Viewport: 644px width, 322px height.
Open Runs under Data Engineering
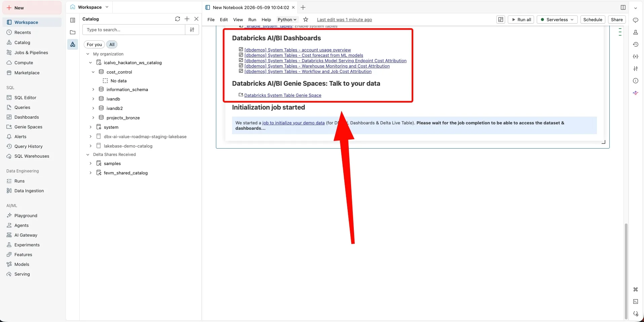point(32,181)
